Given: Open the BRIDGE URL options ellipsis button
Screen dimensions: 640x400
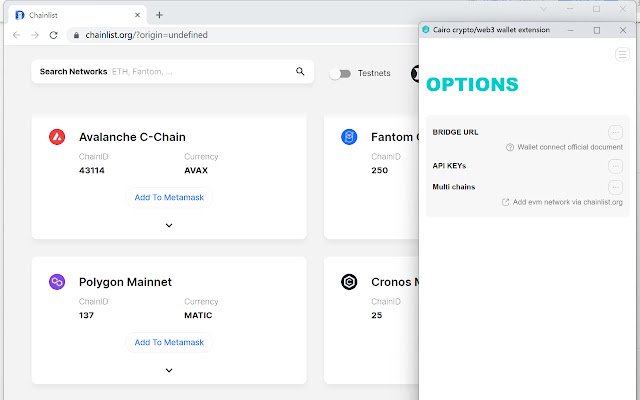Looking at the screenshot, I should click(x=615, y=132).
